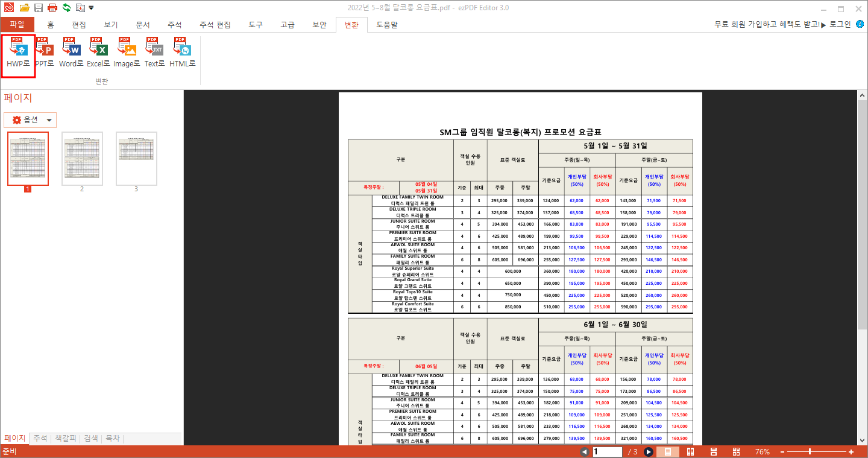This screenshot has width=868, height=458.
Task: Switch to 목차 bottom panel tab
Action: pyautogui.click(x=113, y=439)
